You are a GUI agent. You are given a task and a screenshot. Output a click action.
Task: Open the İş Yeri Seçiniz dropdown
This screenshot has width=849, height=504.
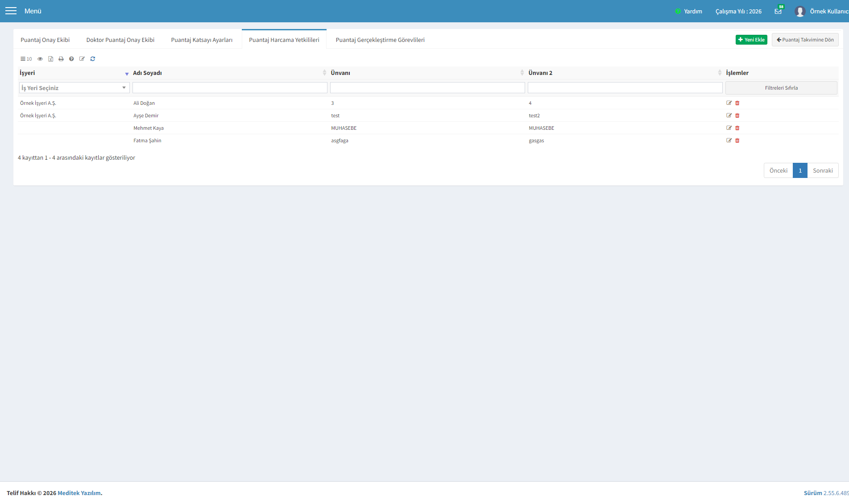tap(74, 88)
